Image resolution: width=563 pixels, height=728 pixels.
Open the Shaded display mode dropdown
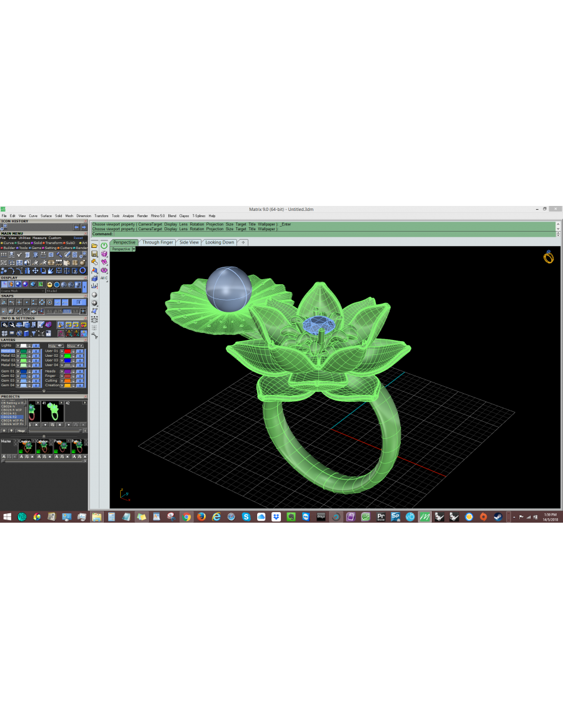tap(64, 291)
